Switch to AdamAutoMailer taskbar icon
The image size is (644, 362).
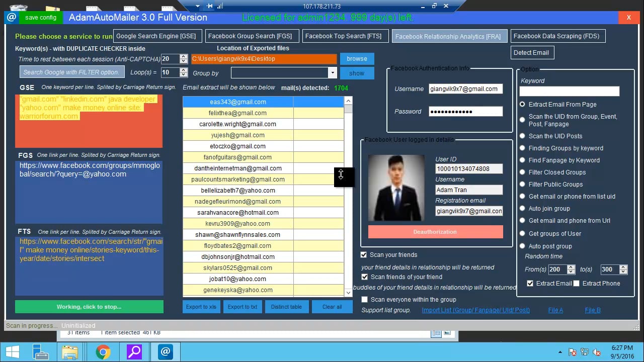point(166,351)
